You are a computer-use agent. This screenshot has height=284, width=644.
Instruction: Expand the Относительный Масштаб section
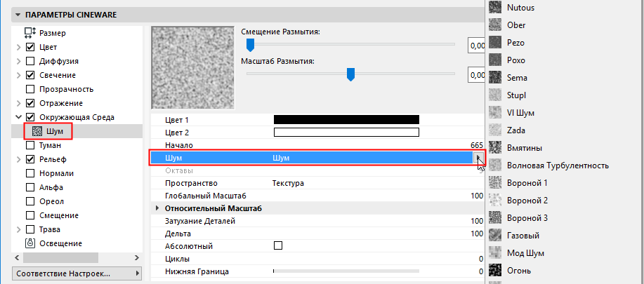[x=157, y=209]
